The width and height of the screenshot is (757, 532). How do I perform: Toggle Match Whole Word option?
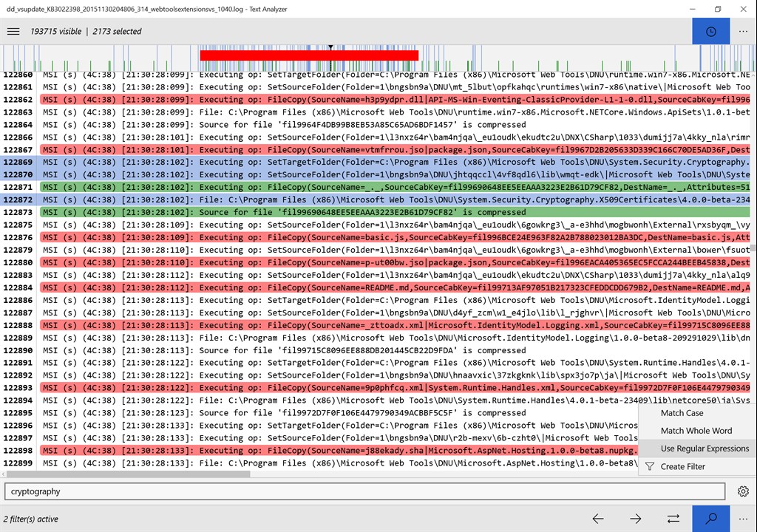click(x=696, y=431)
